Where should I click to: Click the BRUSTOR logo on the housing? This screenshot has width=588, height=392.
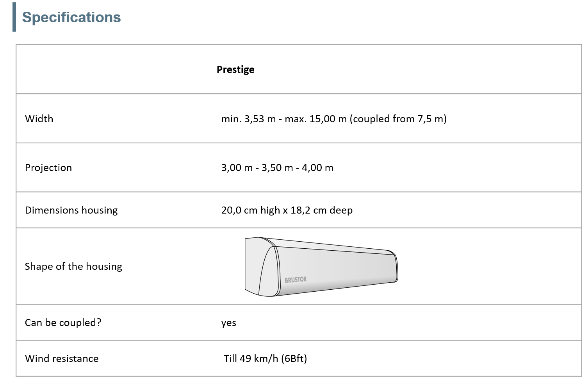click(x=296, y=280)
